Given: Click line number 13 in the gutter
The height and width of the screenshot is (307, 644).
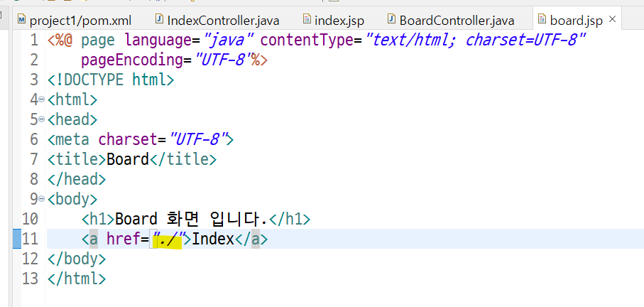Looking at the screenshot, I should pyautogui.click(x=30, y=279).
